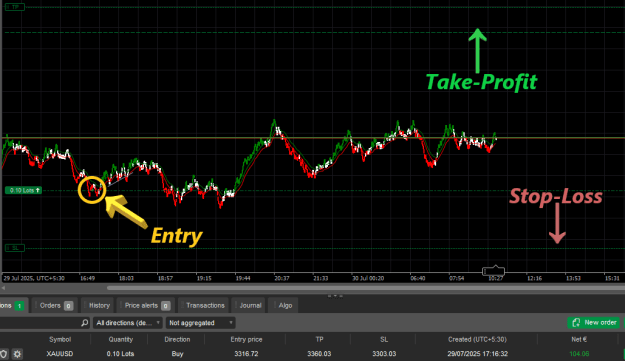The image size is (625, 361).
Task: Sort by the Entry price column header
Action: (x=246, y=339)
